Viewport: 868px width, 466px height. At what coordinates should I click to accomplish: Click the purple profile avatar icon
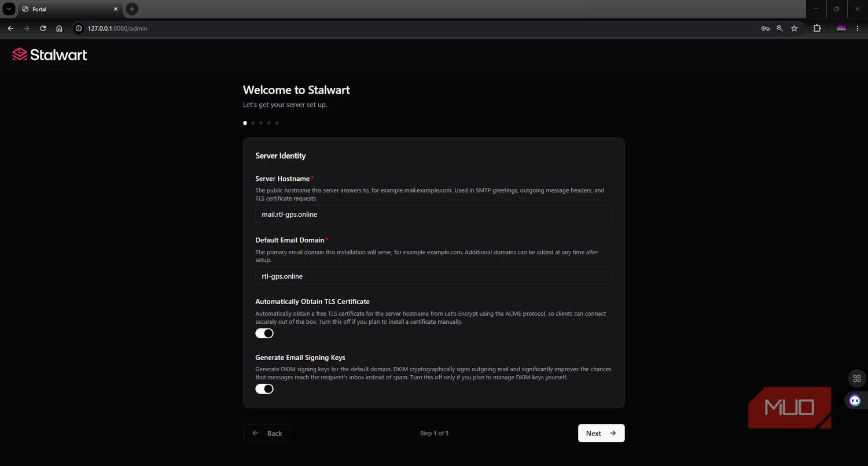pos(841,28)
